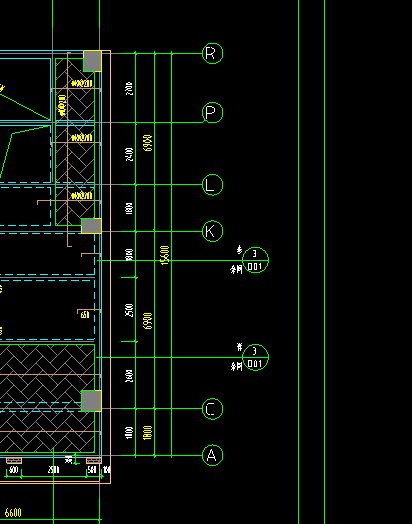Screen dimensions: 412x524
Task: Pick the gray column on axis C
Action: pos(92,401)
